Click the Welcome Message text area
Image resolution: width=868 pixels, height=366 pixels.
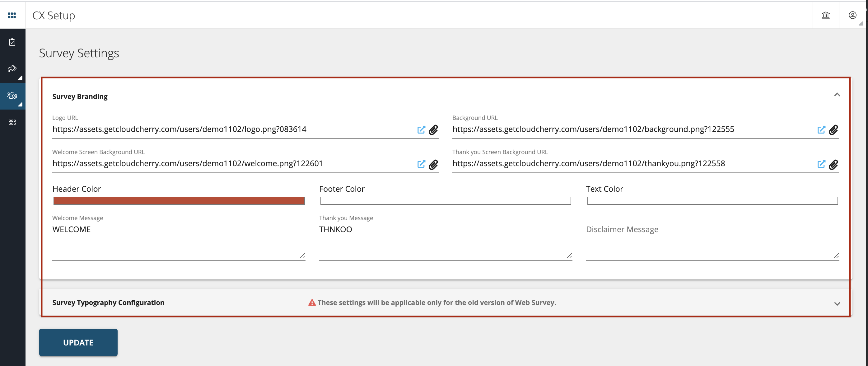pos(179,242)
